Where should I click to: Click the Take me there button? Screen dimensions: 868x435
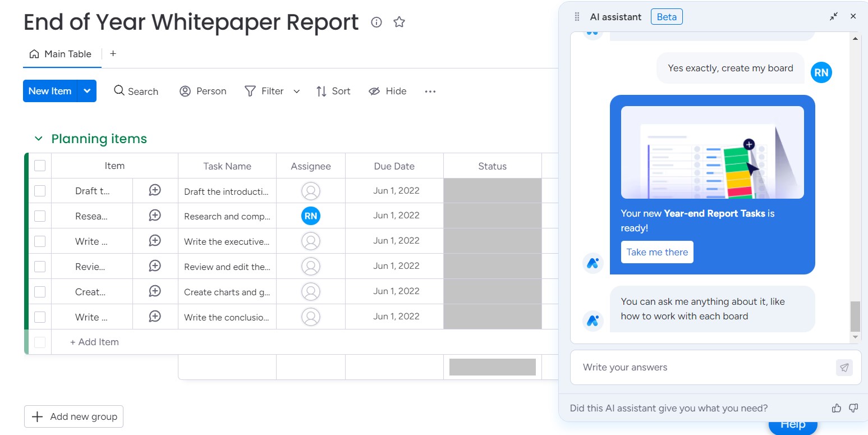click(x=657, y=252)
